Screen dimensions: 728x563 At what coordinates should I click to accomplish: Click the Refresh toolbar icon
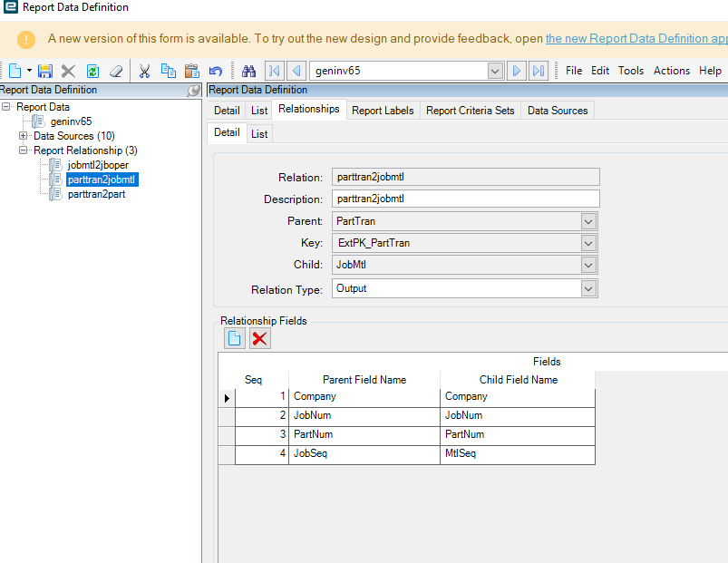click(x=92, y=71)
